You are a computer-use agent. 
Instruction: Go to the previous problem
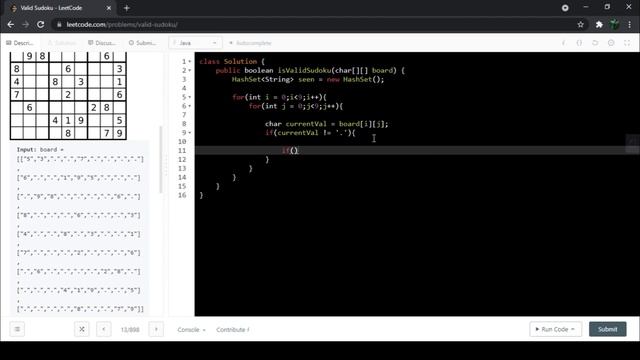coord(104,329)
